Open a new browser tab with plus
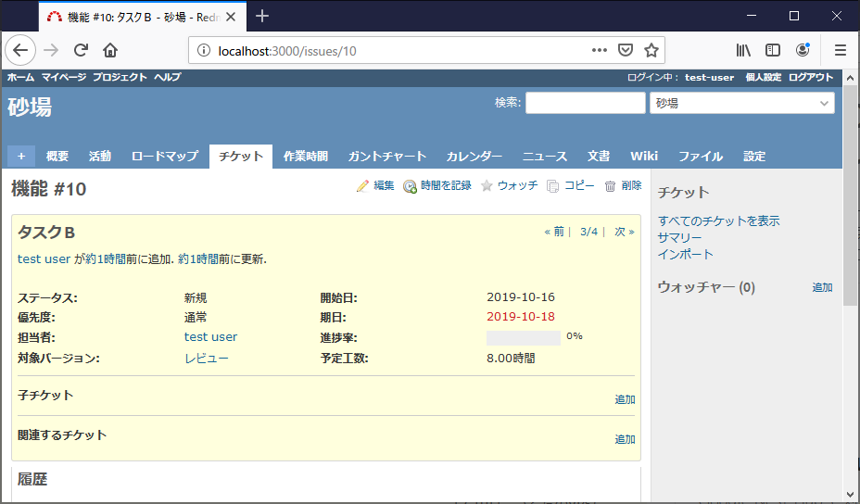This screenshot has height=504, width=860. (262, 17)
